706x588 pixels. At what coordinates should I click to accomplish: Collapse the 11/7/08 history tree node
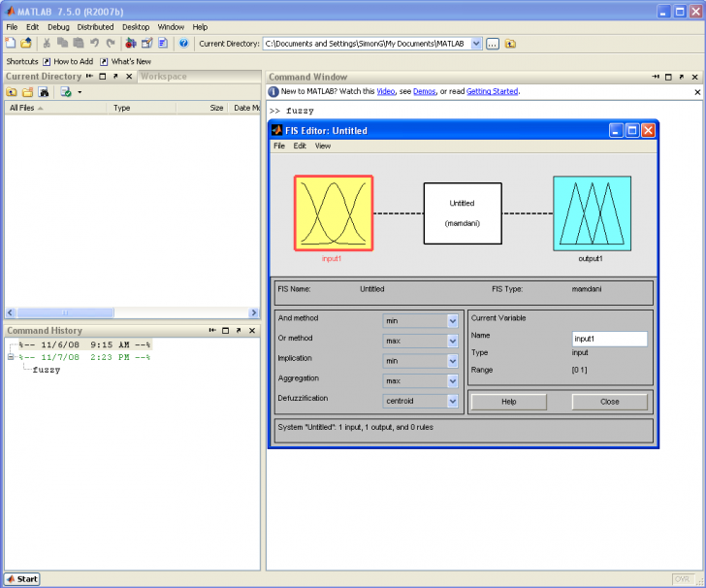coord(11,357)
